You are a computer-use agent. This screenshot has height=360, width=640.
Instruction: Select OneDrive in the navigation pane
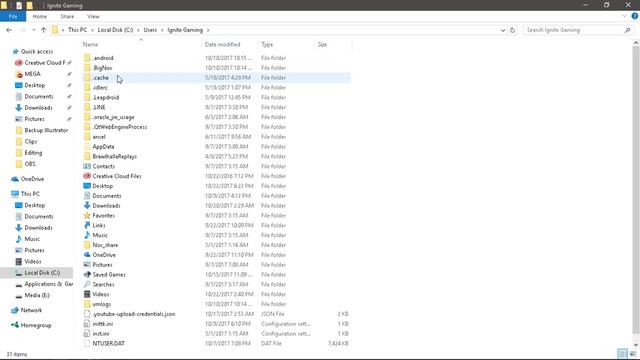[x=32, y=179]
